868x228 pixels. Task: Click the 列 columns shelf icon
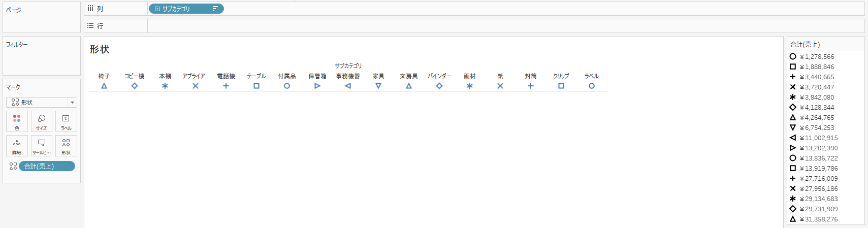tap(90, 9)
